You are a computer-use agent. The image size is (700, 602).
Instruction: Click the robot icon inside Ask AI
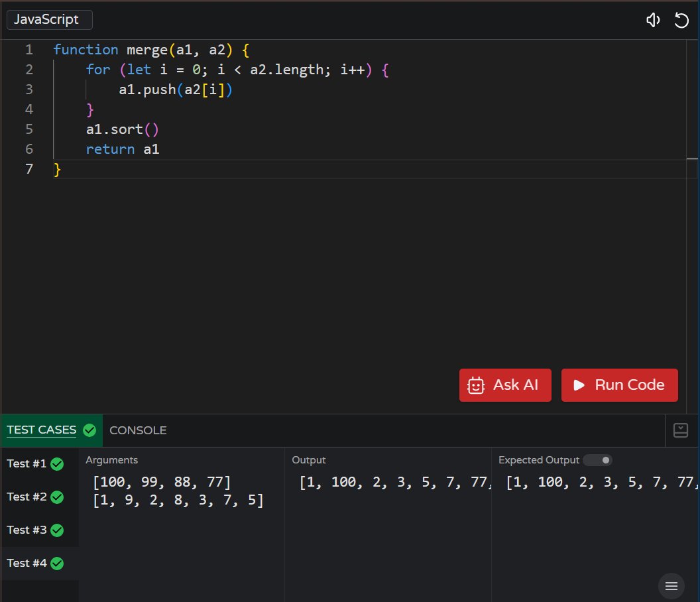(x=475, y=385)
